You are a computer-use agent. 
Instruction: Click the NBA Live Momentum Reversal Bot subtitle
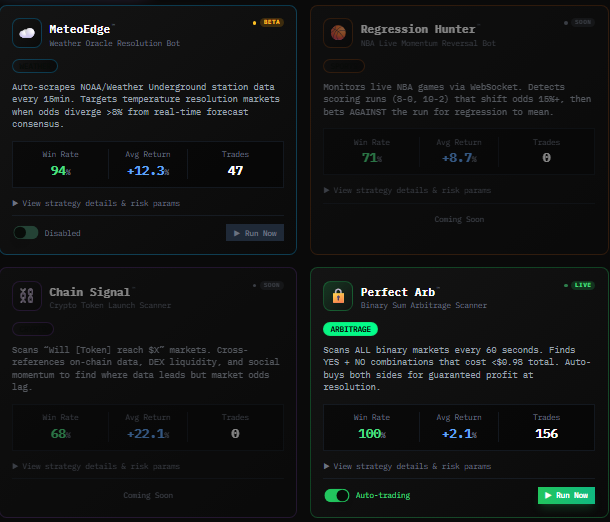click(428, 43)
